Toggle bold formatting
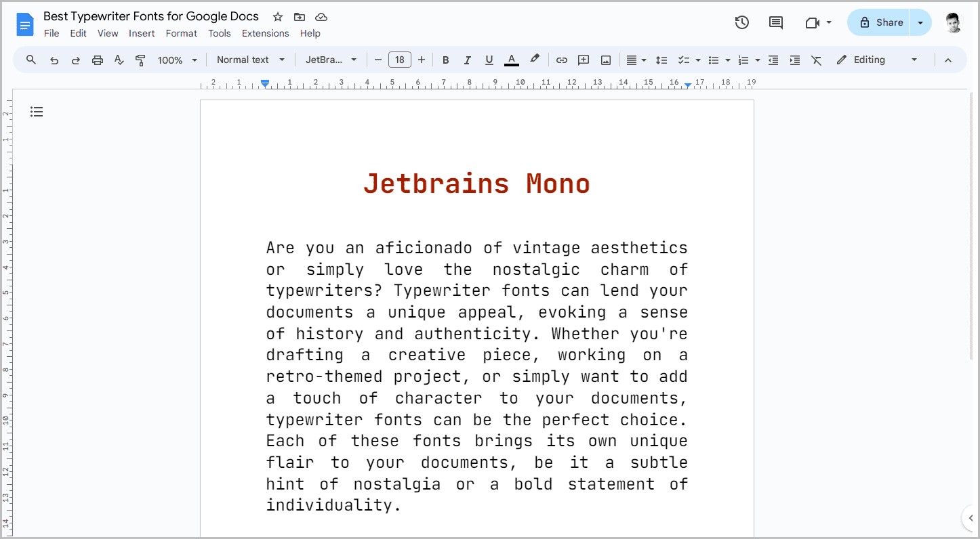This screenshot has height=539, width=980. 445,60
